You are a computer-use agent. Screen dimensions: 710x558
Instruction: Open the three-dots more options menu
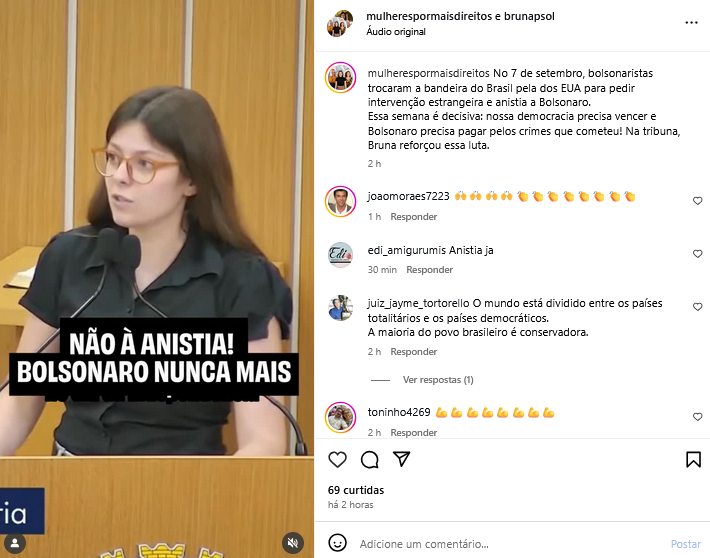(x=691, y=23)
